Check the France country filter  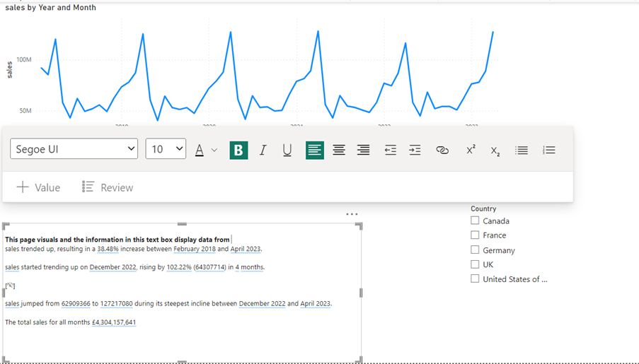pos(475,235)
